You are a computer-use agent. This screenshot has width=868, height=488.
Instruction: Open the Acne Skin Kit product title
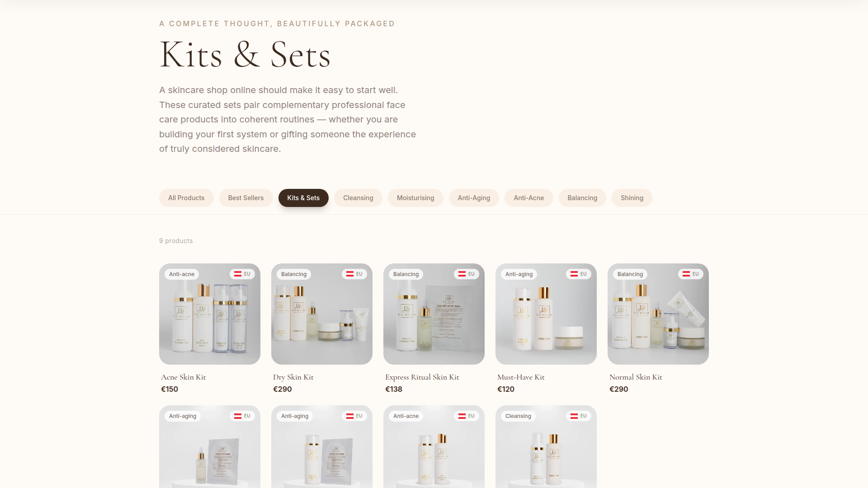click(184, 377)
